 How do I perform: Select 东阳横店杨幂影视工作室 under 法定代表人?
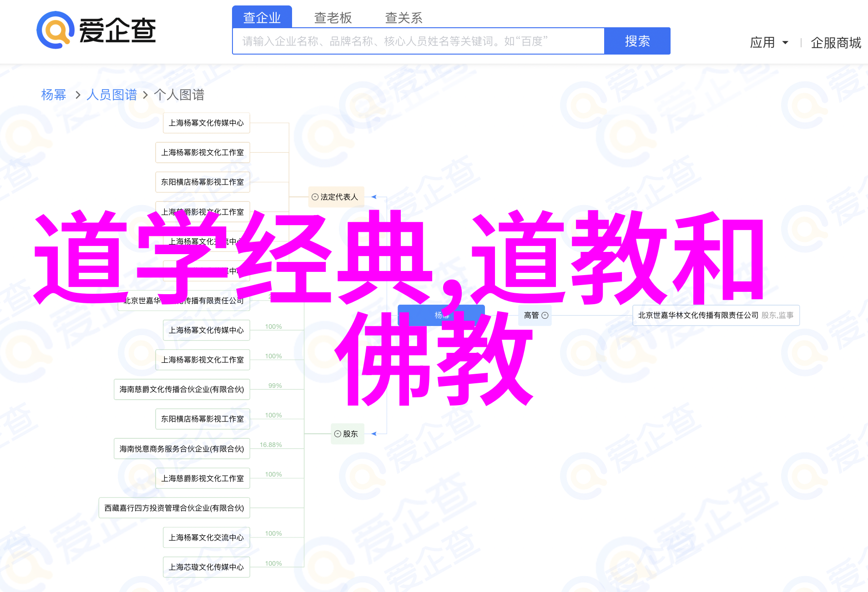(x=203, y=182)
